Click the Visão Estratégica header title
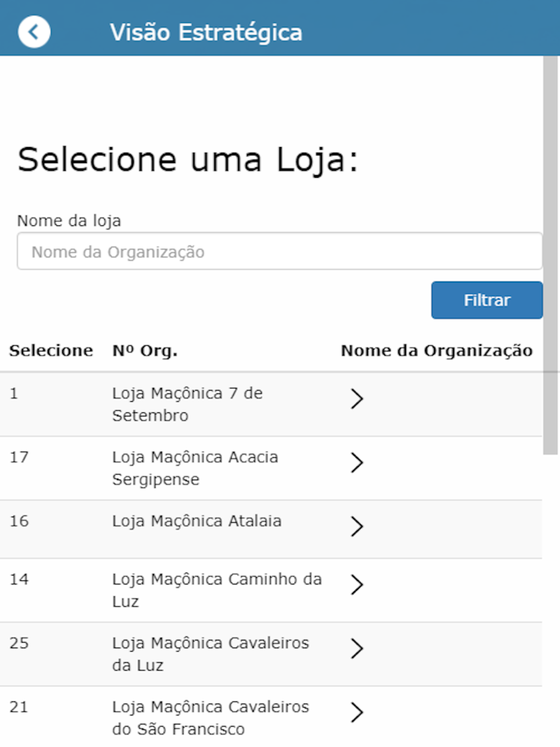 (206, 33)
